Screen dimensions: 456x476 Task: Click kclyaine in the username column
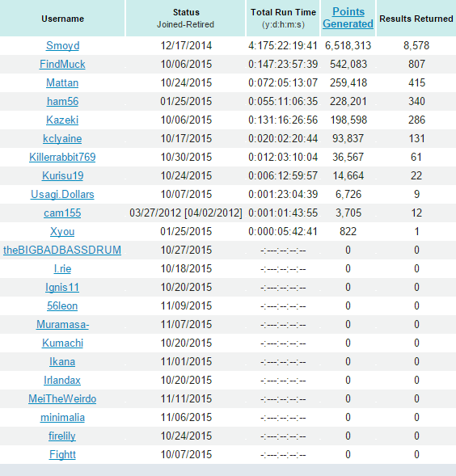click(x=62, y=139)
